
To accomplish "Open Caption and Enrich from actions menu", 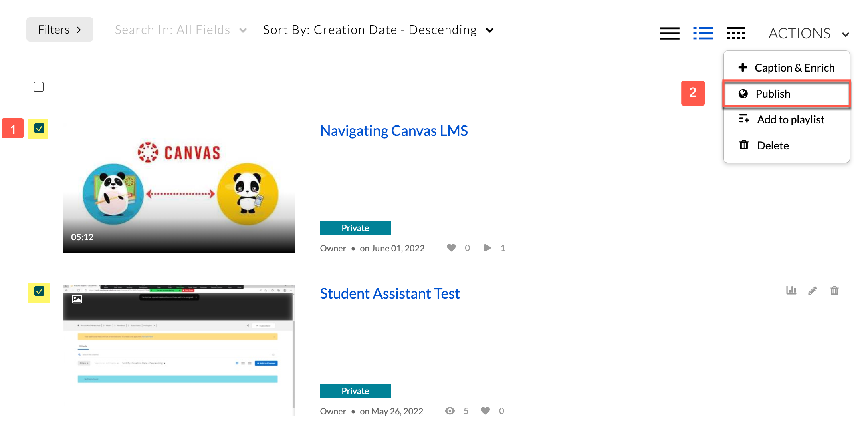I will coord(787,67).
